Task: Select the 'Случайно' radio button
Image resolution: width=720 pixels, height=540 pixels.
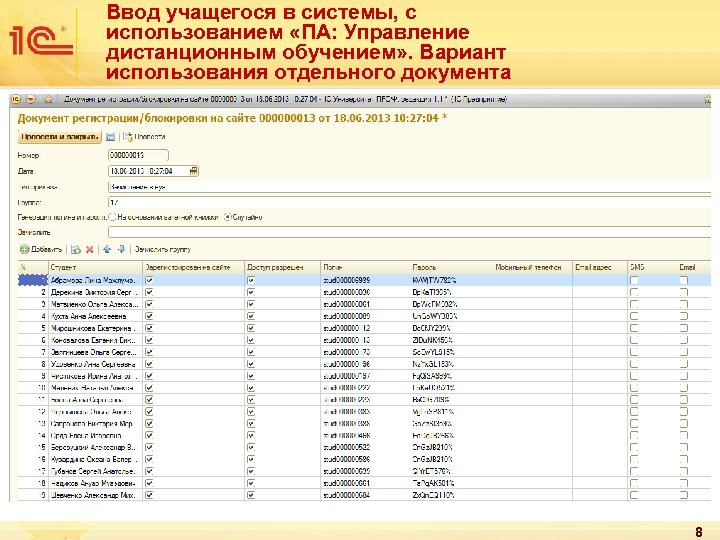Action: point(227,217)
